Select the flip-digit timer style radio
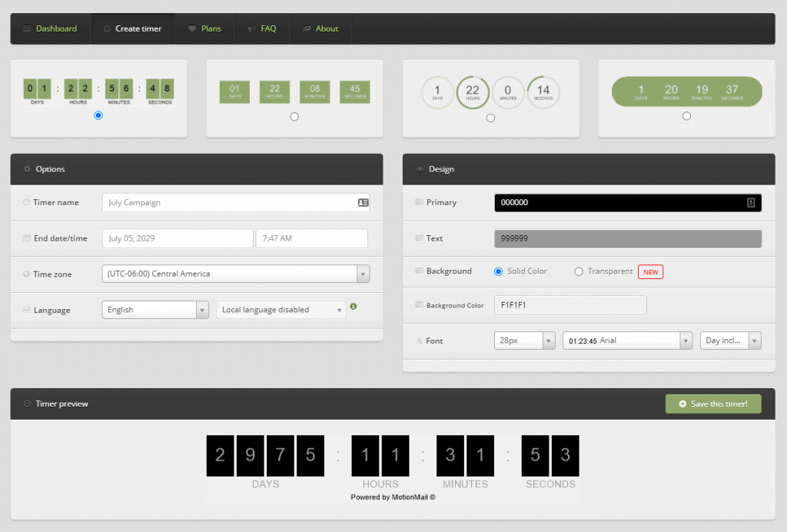The height and width of the screenshot is (532, 787). pos(98,115)
